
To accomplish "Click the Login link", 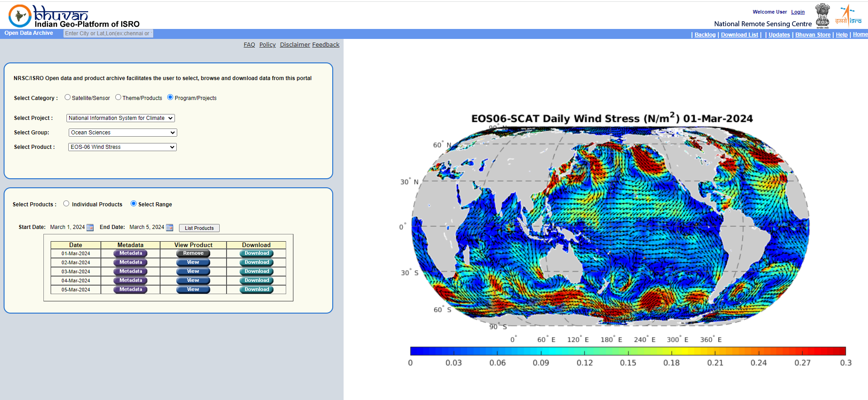I will tap(797, 12).
